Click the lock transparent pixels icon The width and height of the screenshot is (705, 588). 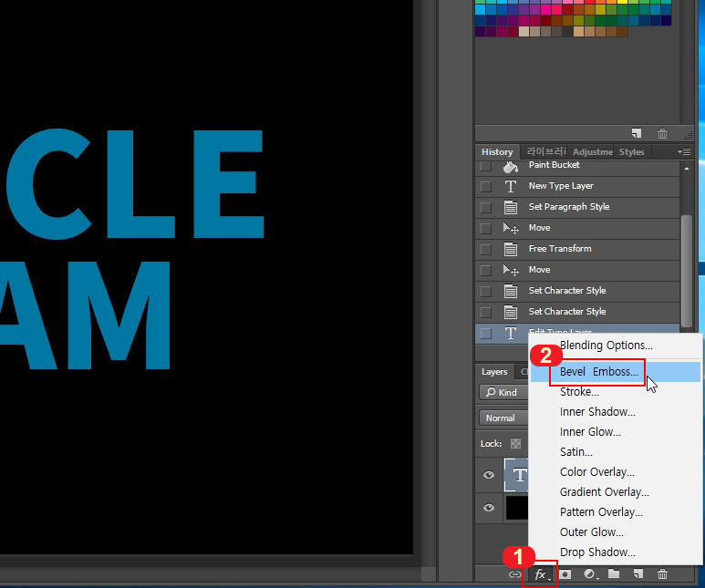coord(515,444)
